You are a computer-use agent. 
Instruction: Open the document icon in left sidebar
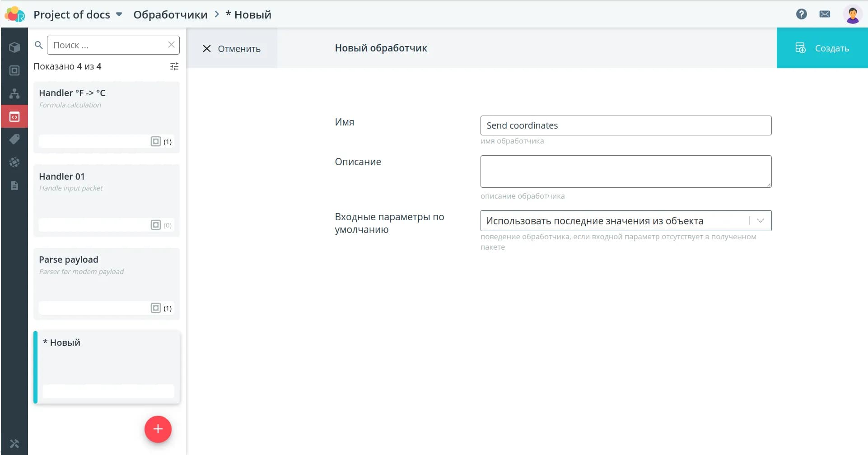(14, 186)
